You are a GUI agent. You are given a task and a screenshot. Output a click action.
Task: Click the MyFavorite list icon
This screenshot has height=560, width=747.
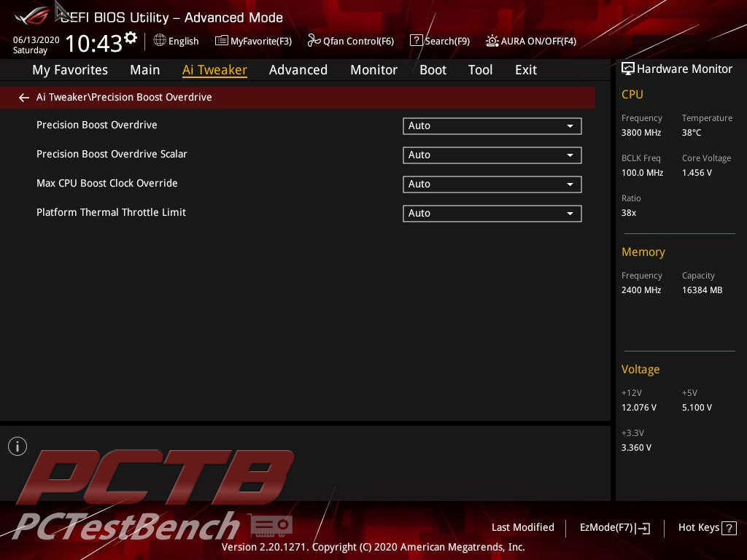pyautogui.click(x=222, y=41)
